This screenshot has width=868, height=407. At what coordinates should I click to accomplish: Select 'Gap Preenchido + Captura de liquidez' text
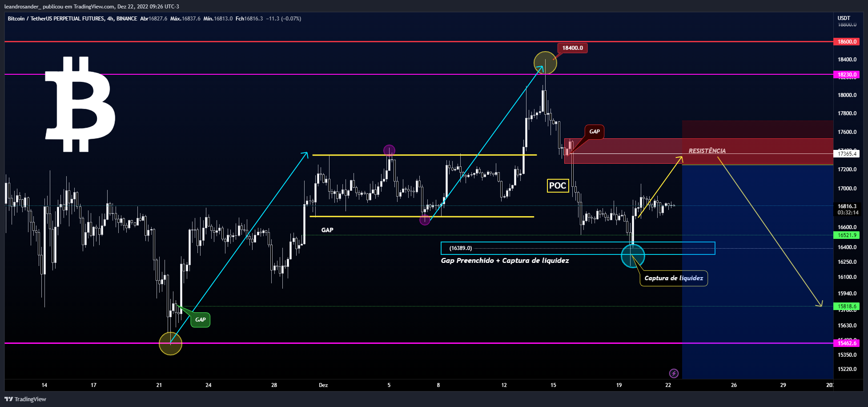point(505,261)
